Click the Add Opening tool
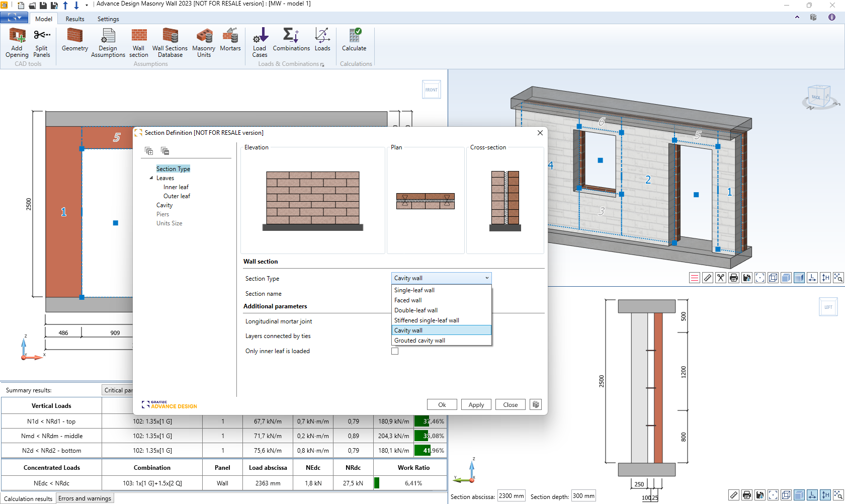The height and width of the screenshot is (504, 845). (x=17, y=42)
